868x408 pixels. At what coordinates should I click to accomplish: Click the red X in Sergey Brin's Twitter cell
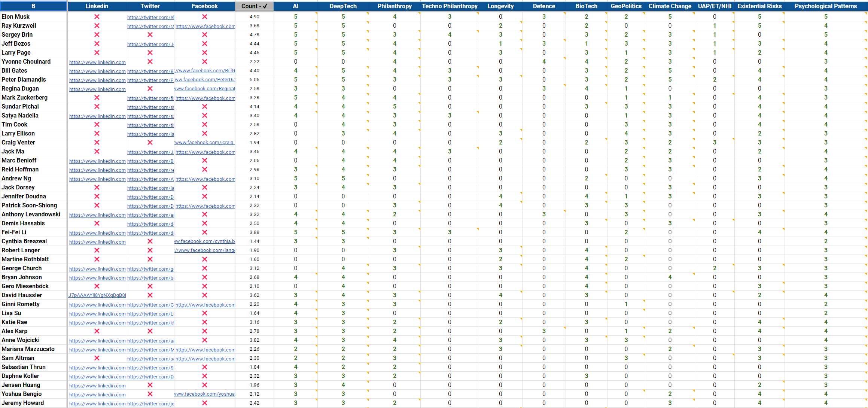point(150,35)
